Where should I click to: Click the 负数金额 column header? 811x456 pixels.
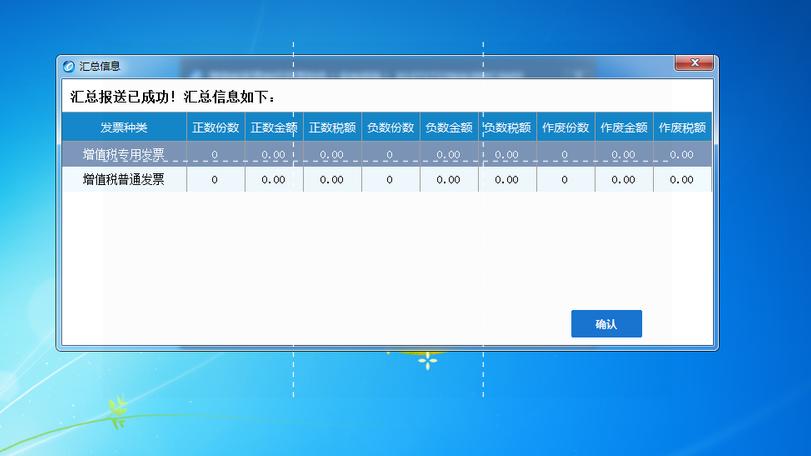tap(449, 127)
